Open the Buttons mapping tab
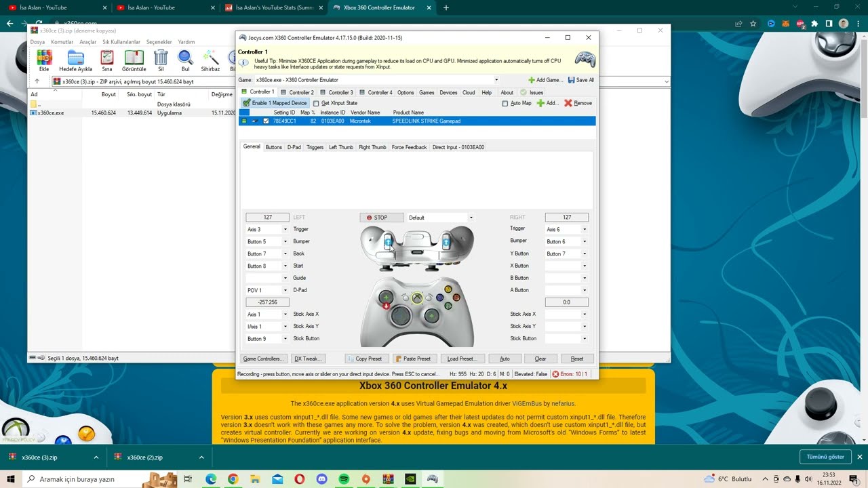The image size is (868, 488). pyautogui.click(x=274, y=147)
